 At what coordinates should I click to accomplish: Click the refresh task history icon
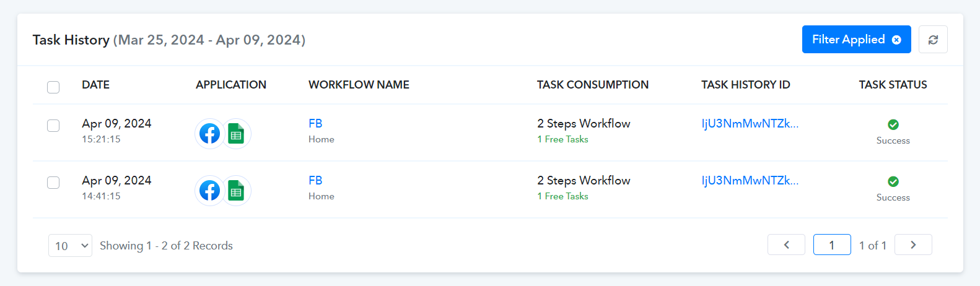pos(933,40)
